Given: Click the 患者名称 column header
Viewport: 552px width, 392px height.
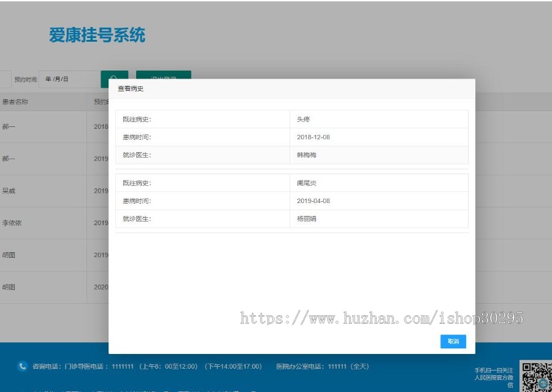Looking at the screenshot, I should coord(15,102).
